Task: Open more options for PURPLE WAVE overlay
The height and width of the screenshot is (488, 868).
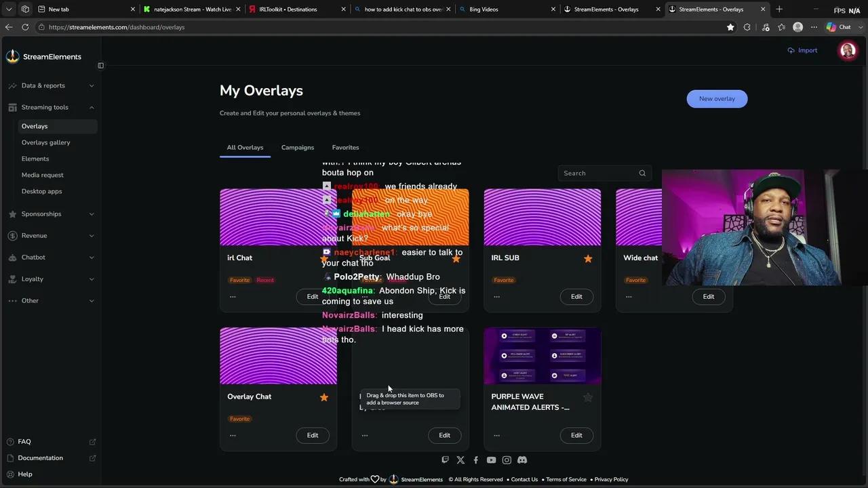Action: tap(497, 436)
